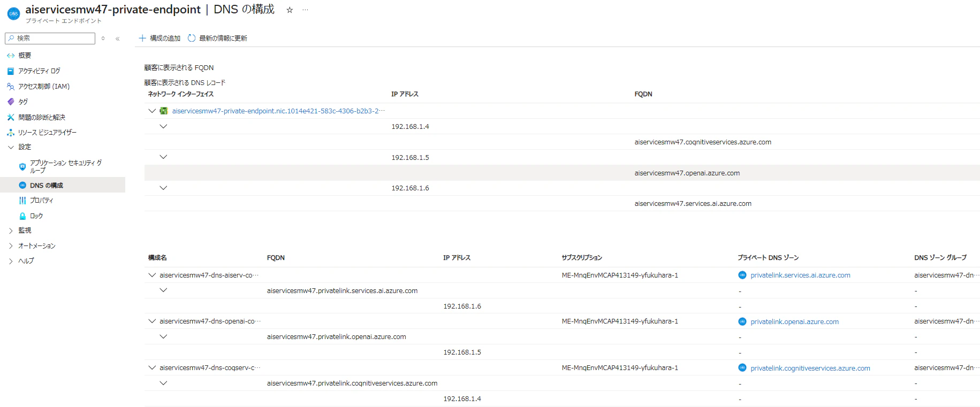Click the サブスクリプション column header
The width and height of the screenshot is (980, 407).
pos(582,258)
